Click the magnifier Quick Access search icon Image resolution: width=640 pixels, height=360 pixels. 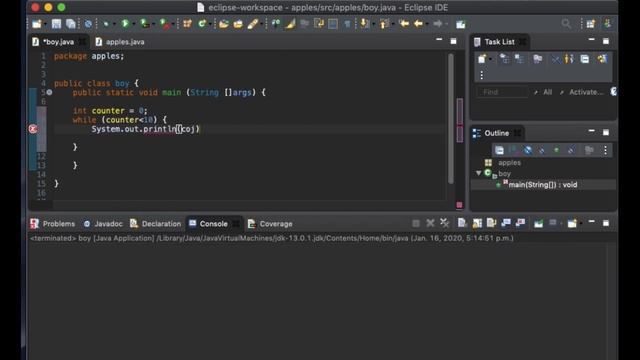(566, 24)
